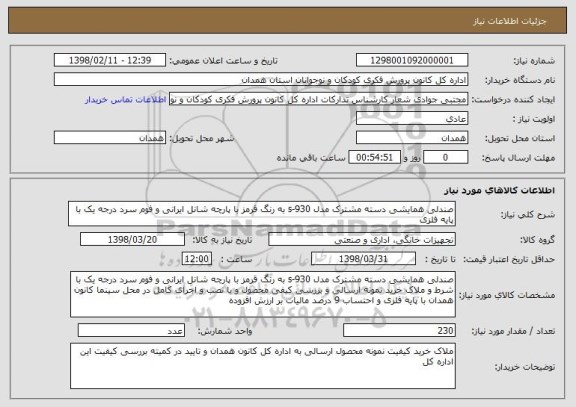The height and width of the screenshot is (407, 576).
Task: Select the گروه کالا field
Action: [x=362, y=239]
